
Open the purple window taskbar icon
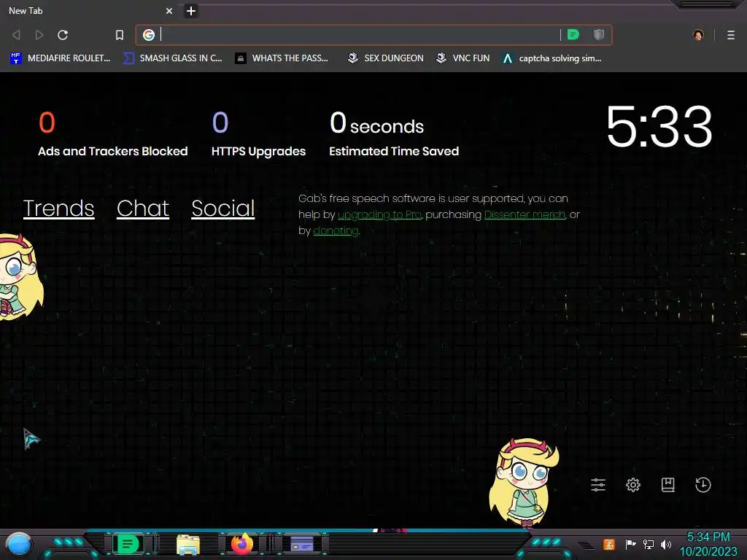pos(301,544)
